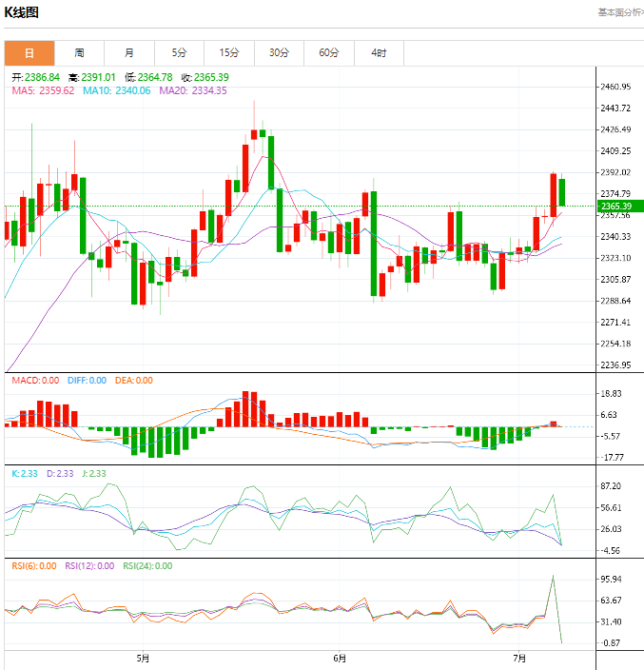Image resolution: width=644 pixels, height=670 pixels.
Task: Click the MA5: 2359.62 label
Action: coord(43,90)
